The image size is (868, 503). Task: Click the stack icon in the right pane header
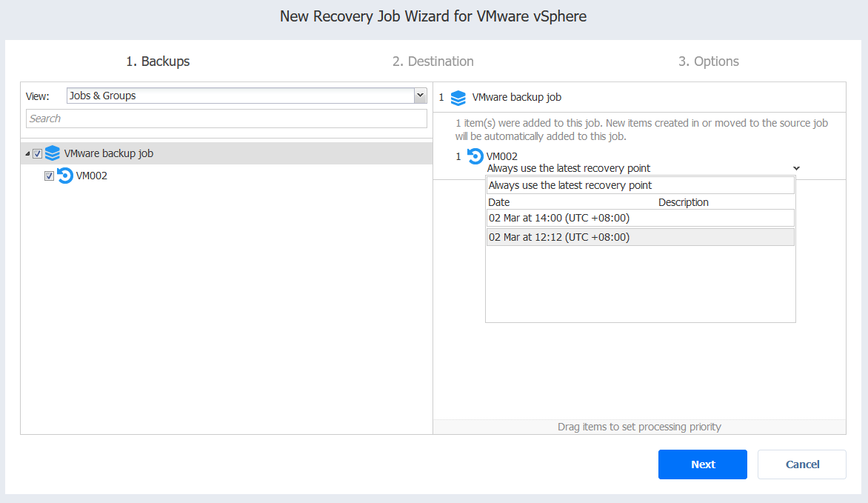tap(458, 98)
